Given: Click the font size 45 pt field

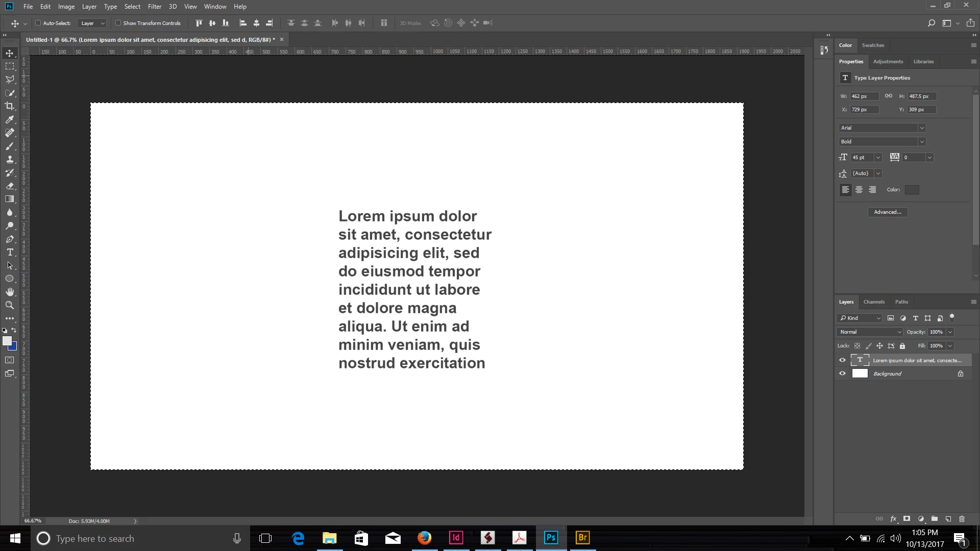Looking at the screenshot, I should pyautogui.click(x=862, y=158).
